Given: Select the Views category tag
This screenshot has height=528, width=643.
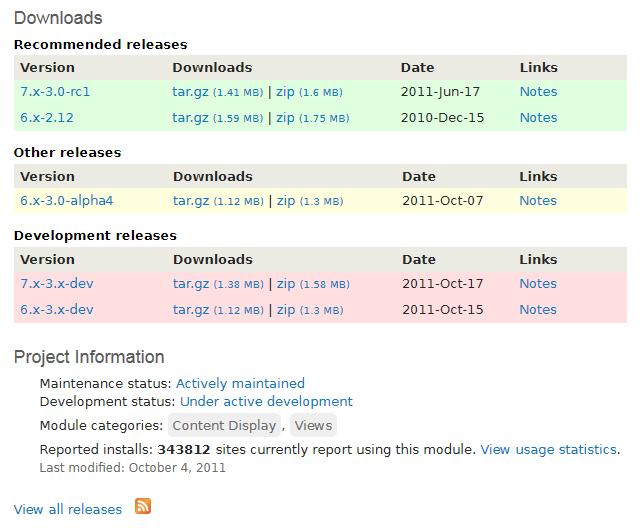Looking at the screenshot, I should point(313,426).
